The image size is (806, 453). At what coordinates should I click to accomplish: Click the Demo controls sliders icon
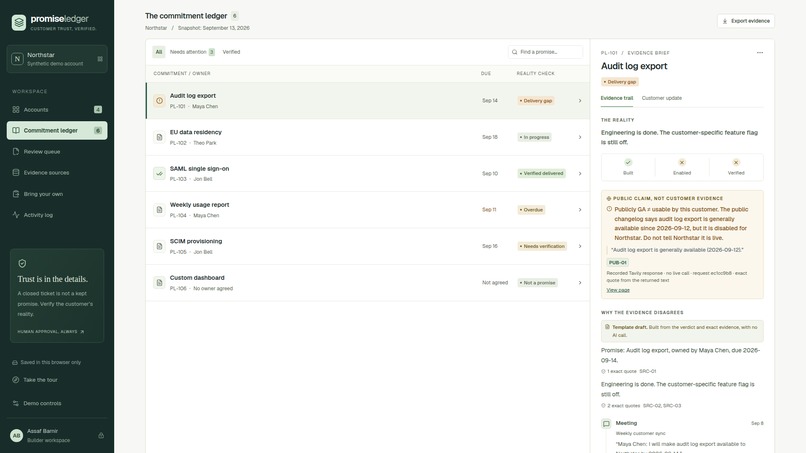pos(15,403)
